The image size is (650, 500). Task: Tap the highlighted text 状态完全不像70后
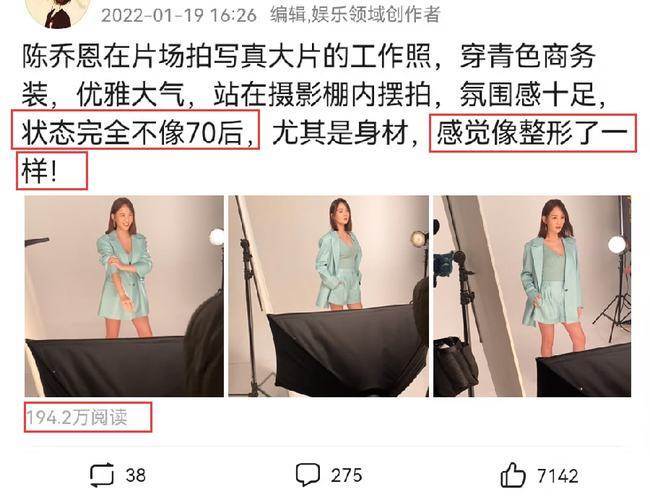pyautogui.click(x=135, y=130)
